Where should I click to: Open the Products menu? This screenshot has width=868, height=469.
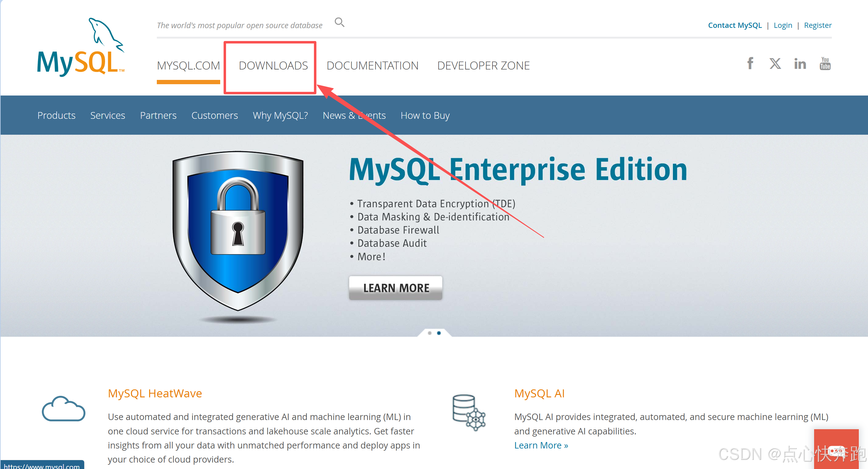[56, 115]
